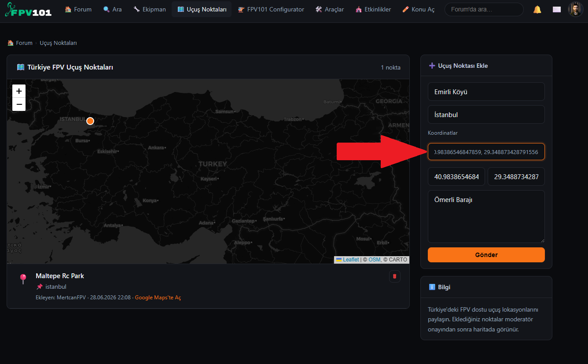Open Google Maps'te Aç link
Viewport: 588px width, 364px height.
[x=158, y=298]
